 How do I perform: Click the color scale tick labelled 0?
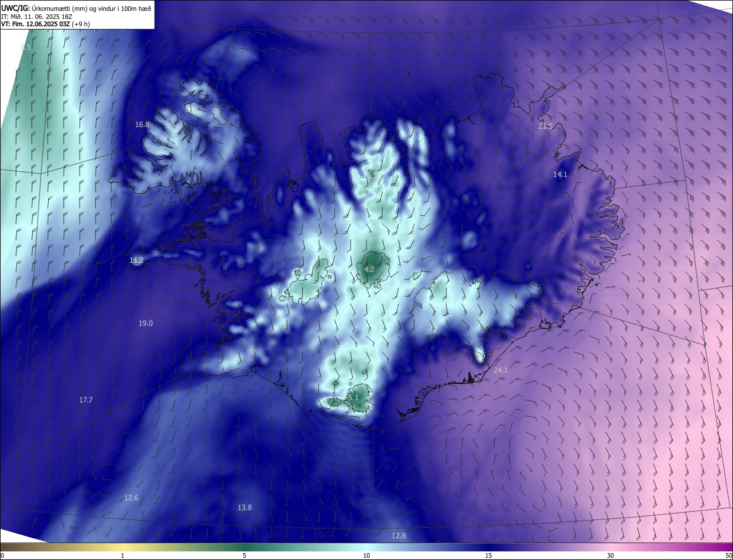coord(2,555)
